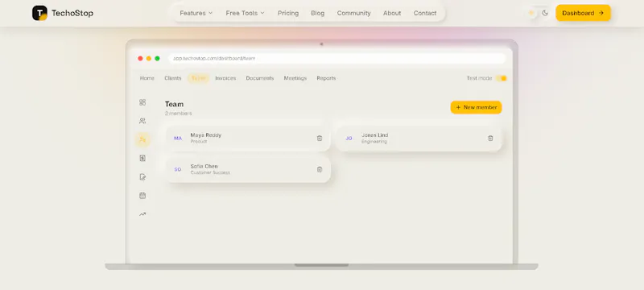644x290 pixels.
Task: Click the red window dot in mockup
Action: pyautogui.click(x=140, y=58)
